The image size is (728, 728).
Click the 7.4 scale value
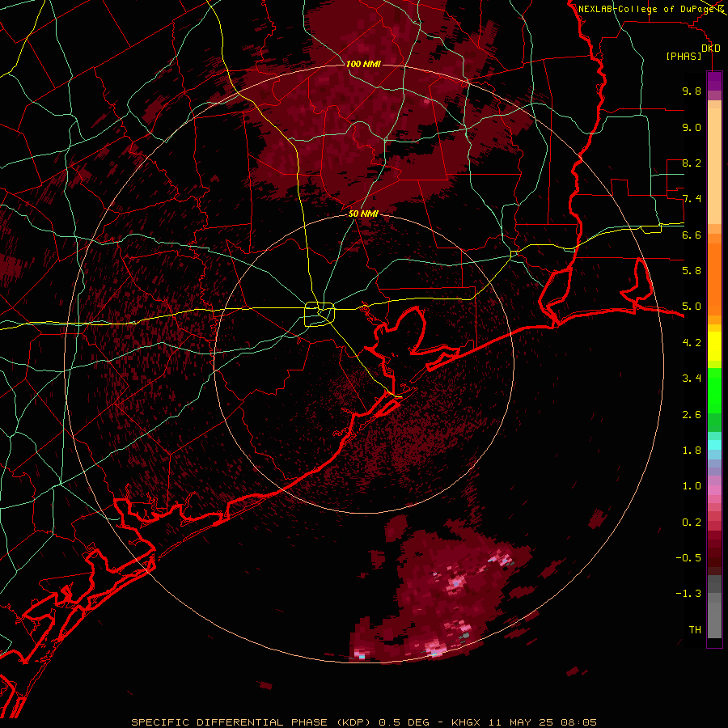click(692, 199)
